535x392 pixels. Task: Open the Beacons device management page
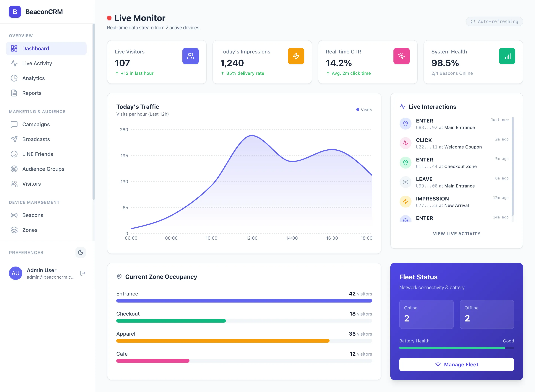33,215
